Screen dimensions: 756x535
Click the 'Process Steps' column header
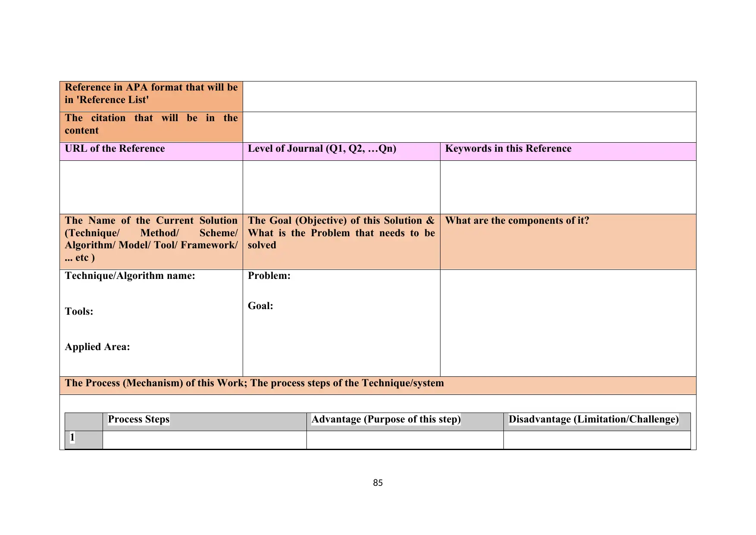(205, 422)
